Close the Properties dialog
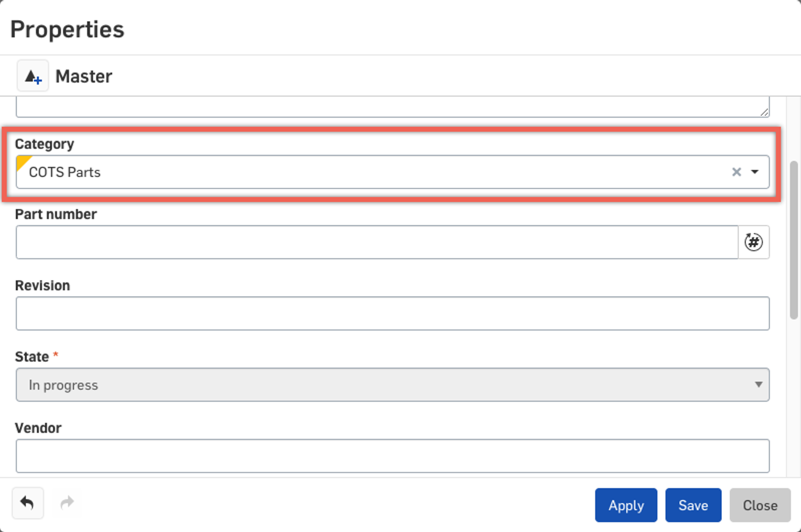The width and height of the screenshot is (801, 532). tap(760, 505)
